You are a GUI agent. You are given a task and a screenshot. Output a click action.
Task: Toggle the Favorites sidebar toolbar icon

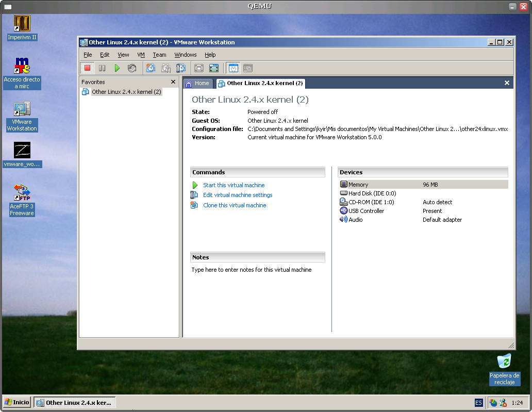pos(233,68)
